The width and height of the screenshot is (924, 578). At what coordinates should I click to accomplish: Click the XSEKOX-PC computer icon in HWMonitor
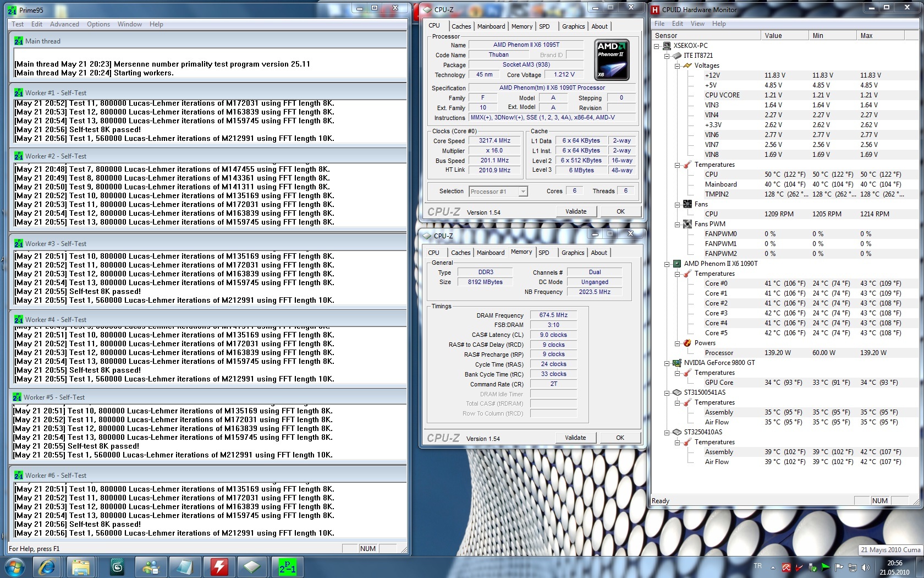click(667, 46)
